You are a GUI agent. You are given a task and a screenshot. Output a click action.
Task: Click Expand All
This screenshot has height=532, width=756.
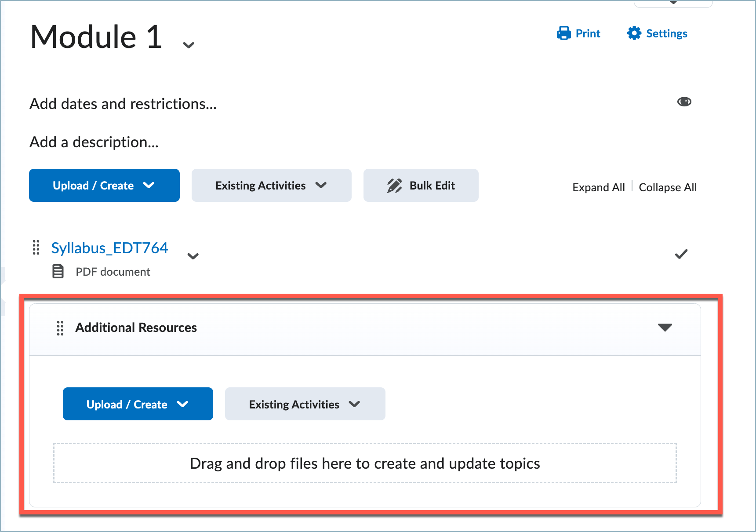point(598,187)
